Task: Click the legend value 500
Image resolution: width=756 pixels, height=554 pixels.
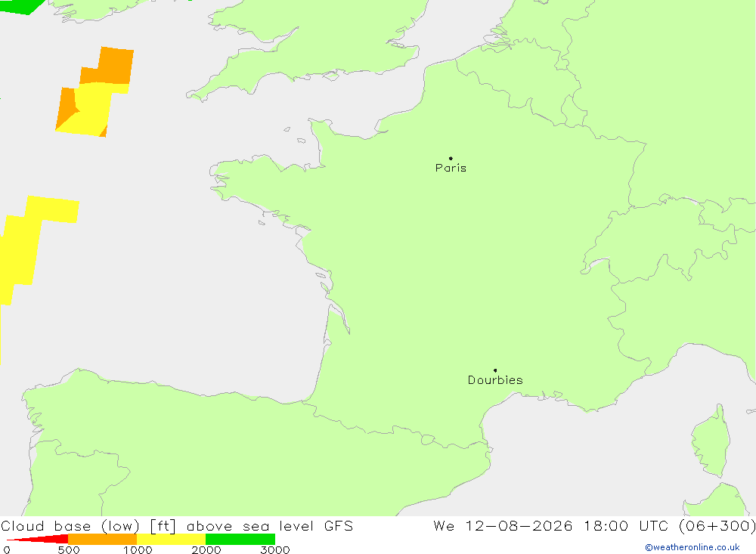Action: (x=69, y=549)
